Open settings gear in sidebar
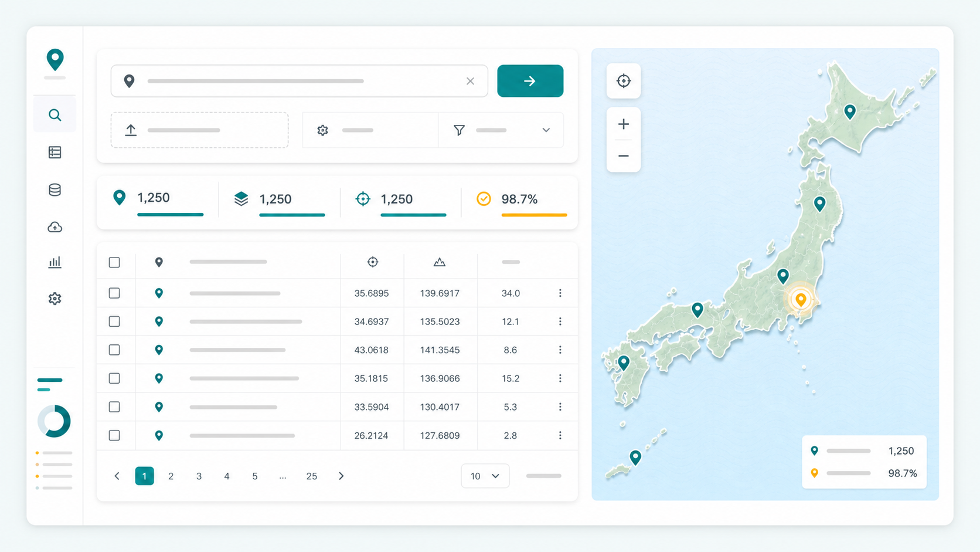Screen dimensions: 980x552 tap(55, 299)
